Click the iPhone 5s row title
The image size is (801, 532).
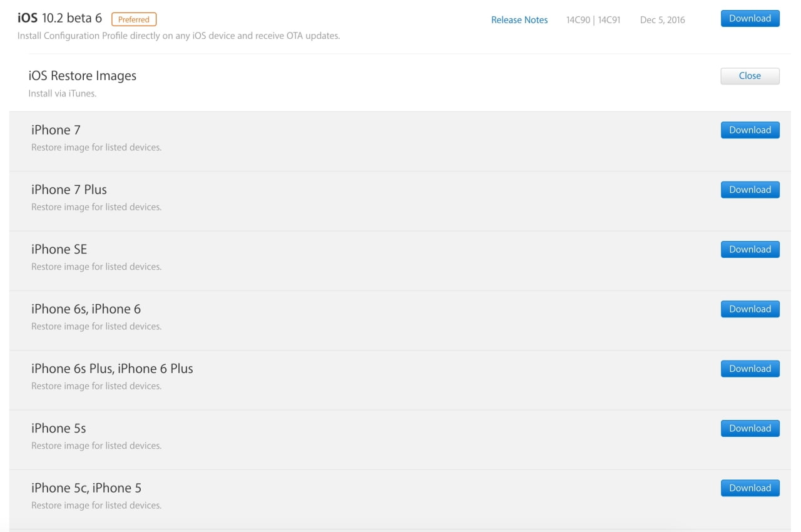click(x=58, y=428)
